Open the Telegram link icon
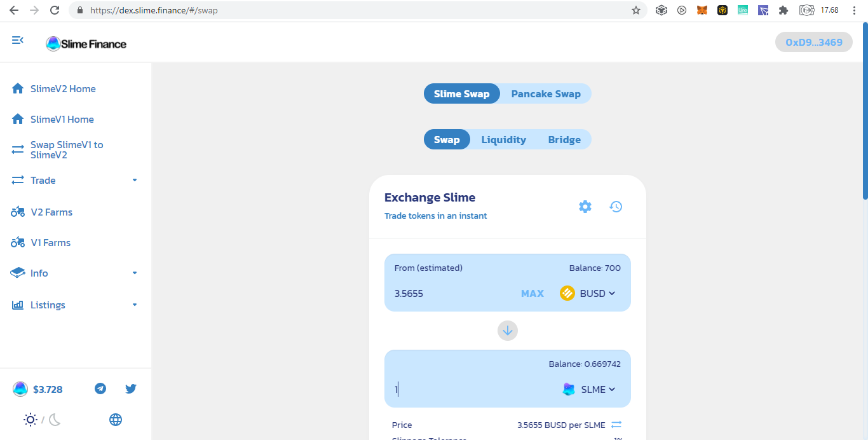Image resolution: width=868 pixels, height=440 pixels. (x=100, y=388)
